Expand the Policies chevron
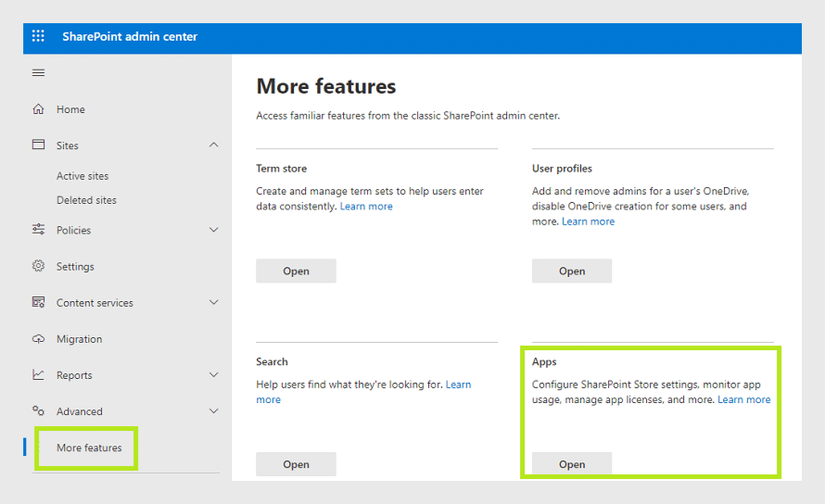The height and width of the screenshot is (504, 825). tap(213, 230)
